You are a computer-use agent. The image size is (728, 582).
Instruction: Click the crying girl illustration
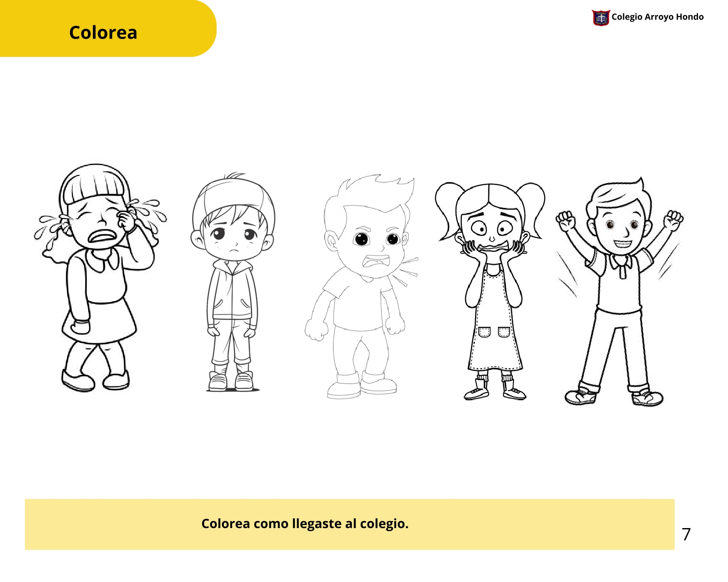click(101, 277)
